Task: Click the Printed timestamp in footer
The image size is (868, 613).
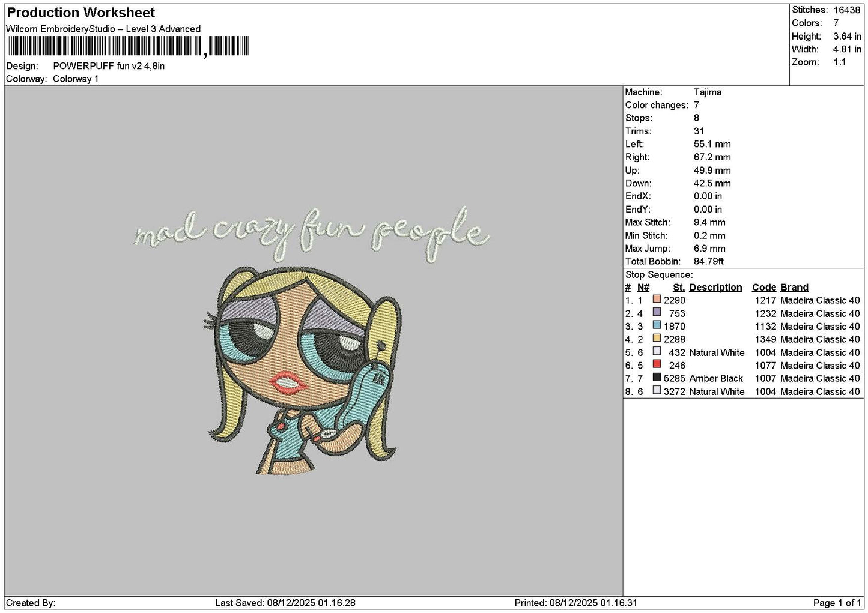Action: coord(576,603)
